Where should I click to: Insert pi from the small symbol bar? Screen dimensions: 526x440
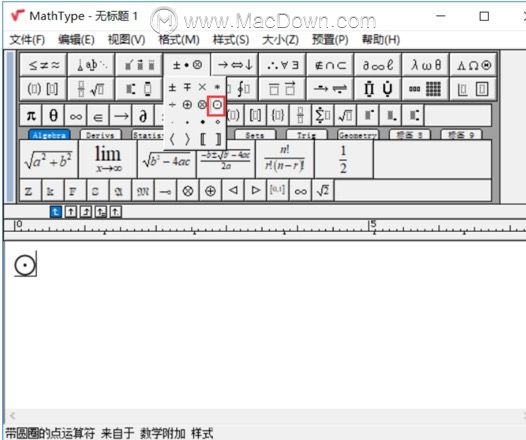(x=31, y=116)
